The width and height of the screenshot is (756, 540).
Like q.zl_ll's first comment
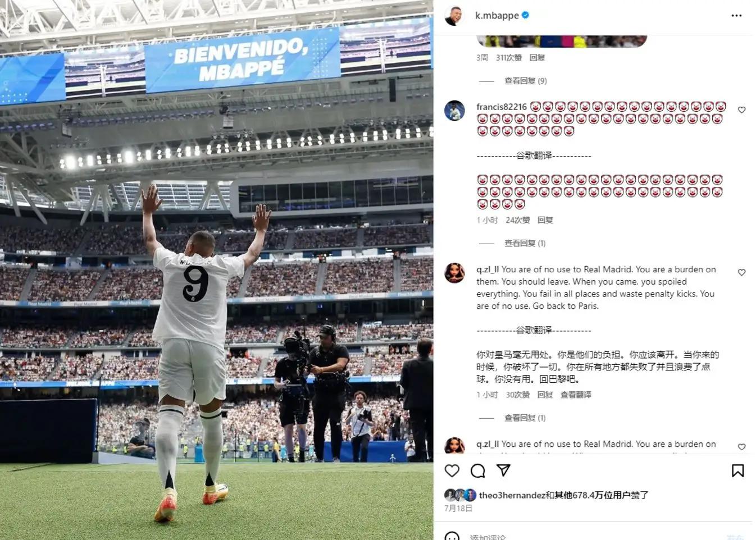pos(741,272)
